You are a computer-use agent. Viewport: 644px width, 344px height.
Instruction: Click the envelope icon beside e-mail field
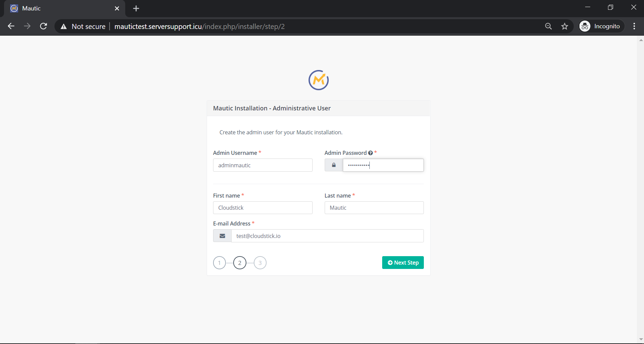(x=222, y=236)
